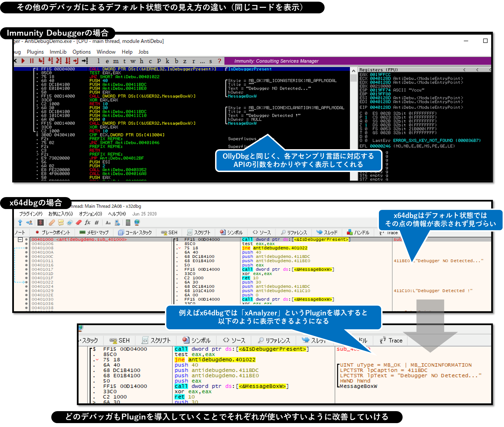Click the Execute Till Return icon in Immunity

pyautogui.click(x=76, y=61)
